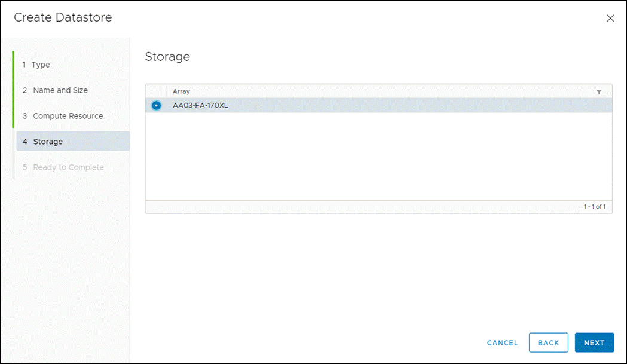Select the AA03-FA-170XL table row
627x364 pixels.
359,105
